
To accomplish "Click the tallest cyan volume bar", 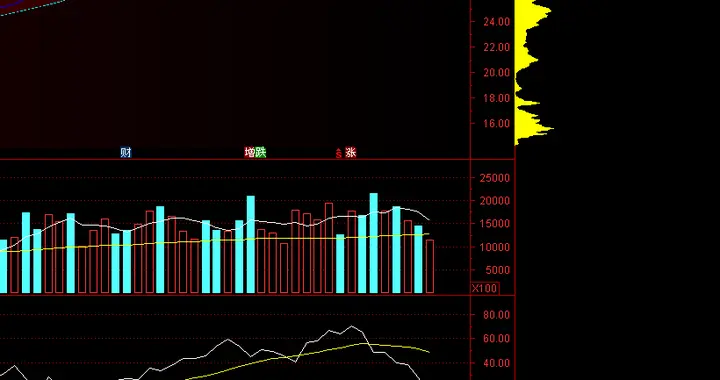I will click(374, 243).
